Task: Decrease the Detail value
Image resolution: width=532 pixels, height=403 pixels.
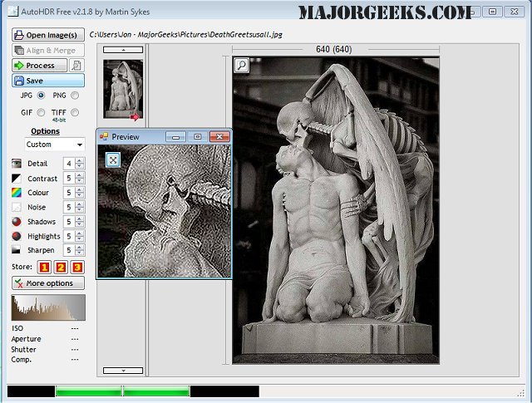Action: pos(80,166)
